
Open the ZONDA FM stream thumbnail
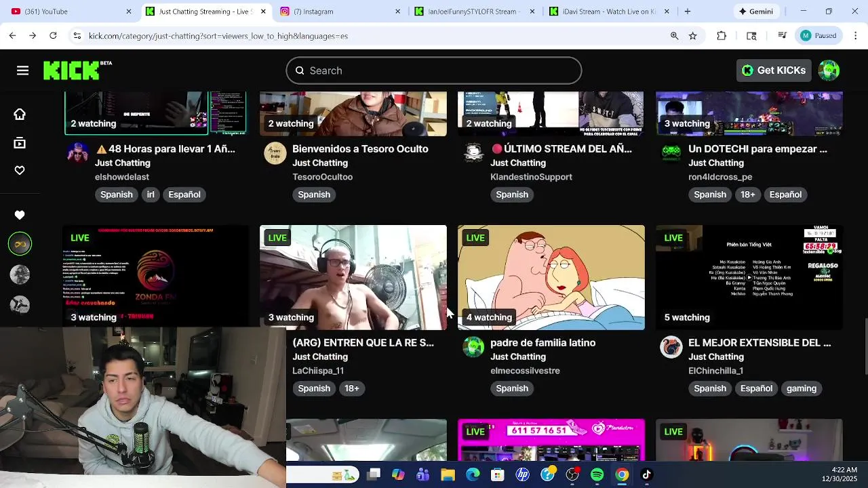[155, 276]
